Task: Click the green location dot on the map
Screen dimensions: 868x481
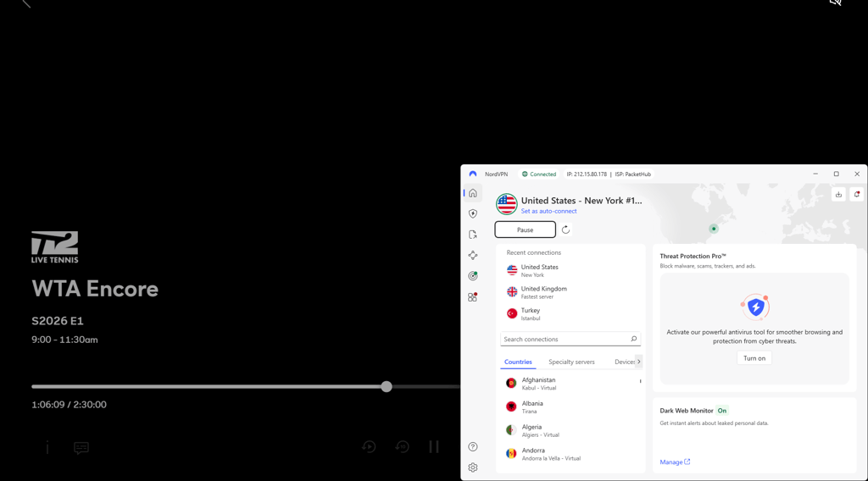Action: point(714,229)
